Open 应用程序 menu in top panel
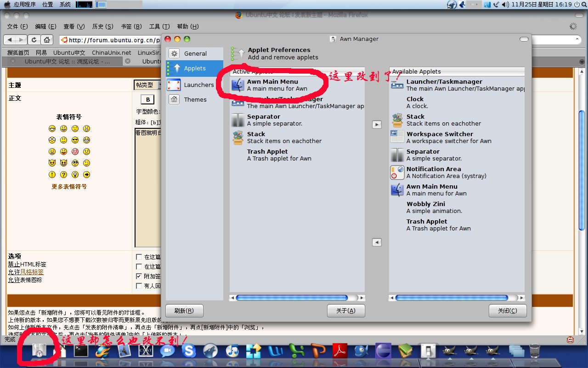The height and width of the screenshot is (368, 588). coord(25,5)
